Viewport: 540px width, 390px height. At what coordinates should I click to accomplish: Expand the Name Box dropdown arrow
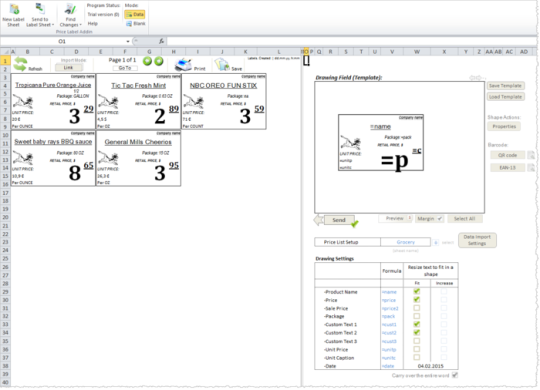[128, 42]
